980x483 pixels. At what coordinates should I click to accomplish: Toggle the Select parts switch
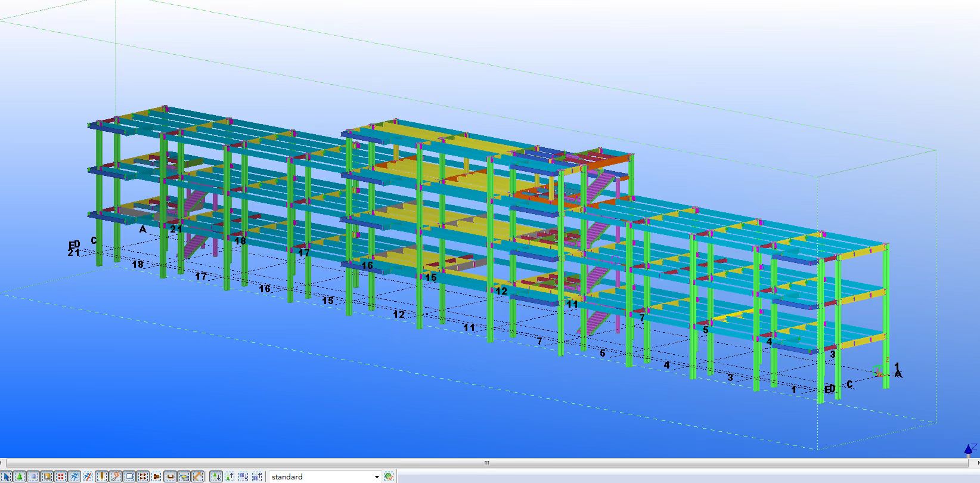[33, 476]
